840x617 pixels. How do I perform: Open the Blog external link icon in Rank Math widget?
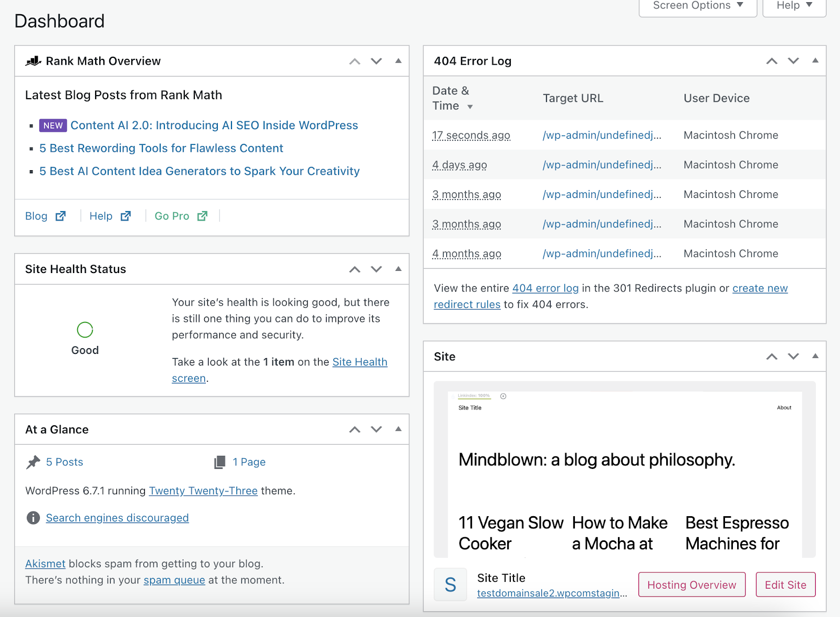[61, 215]
